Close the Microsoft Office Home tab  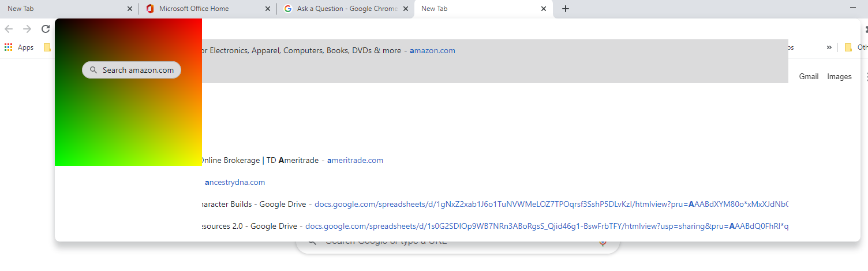click(267, 9)
